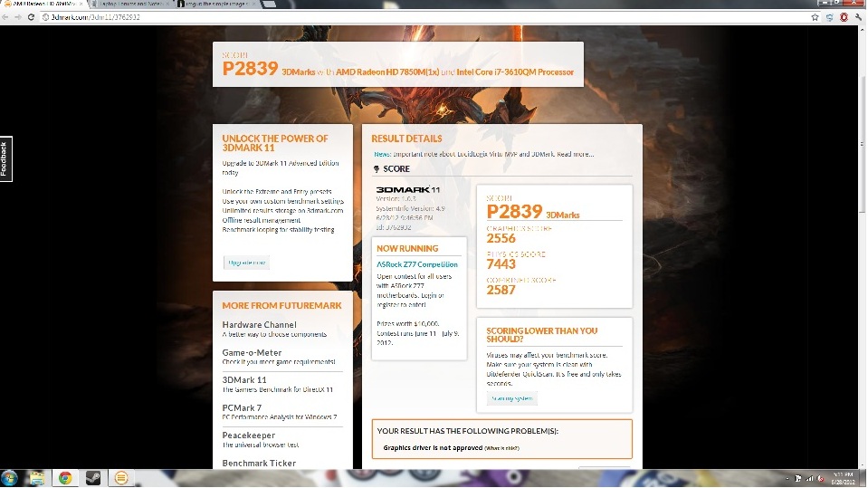Click the P2839 score in the top banner
Image resolution: width=868 pixels, height=488 pixels.
pyautogui.click(x=250, y=69)
